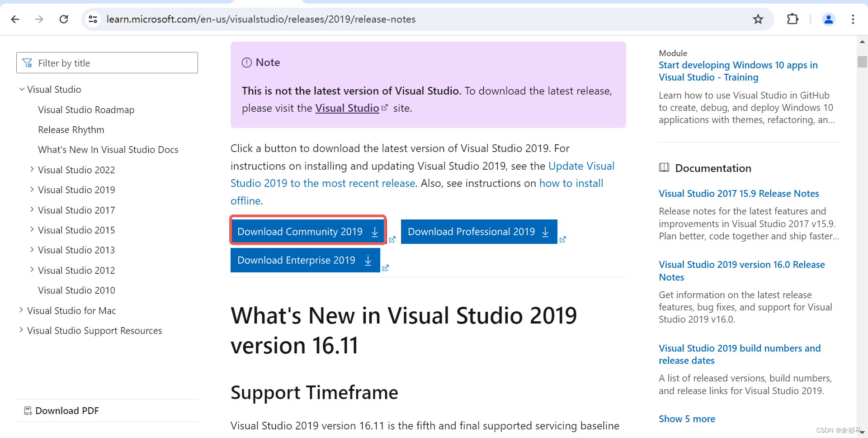868x438 pixels.
Task: Expand Visual Studio 2015 chevron
Action: point(32,229)
